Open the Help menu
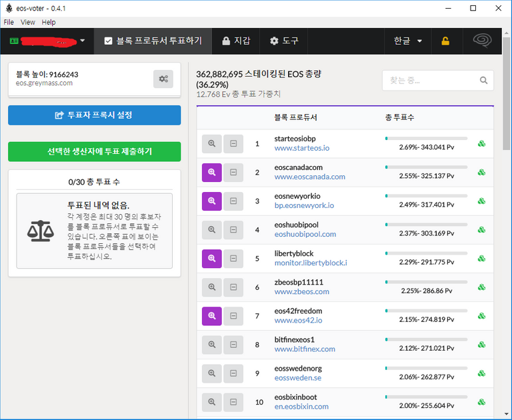512x420 pixels. 49,22
